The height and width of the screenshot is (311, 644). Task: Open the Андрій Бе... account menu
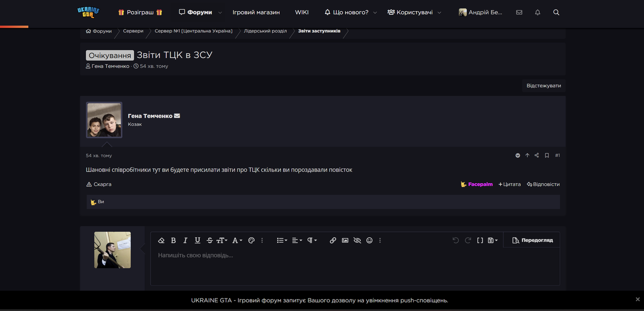pos(480,12)
